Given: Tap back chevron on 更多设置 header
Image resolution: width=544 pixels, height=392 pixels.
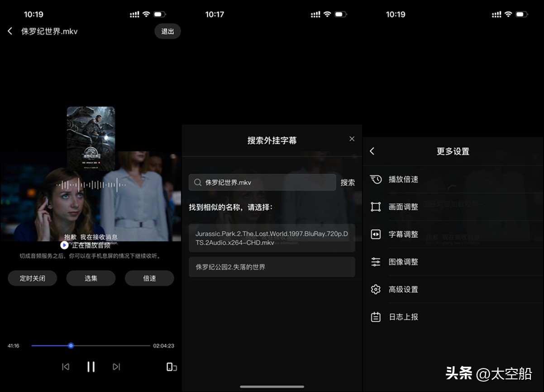Looking at the screenshot, I should [x=372, y=151].
